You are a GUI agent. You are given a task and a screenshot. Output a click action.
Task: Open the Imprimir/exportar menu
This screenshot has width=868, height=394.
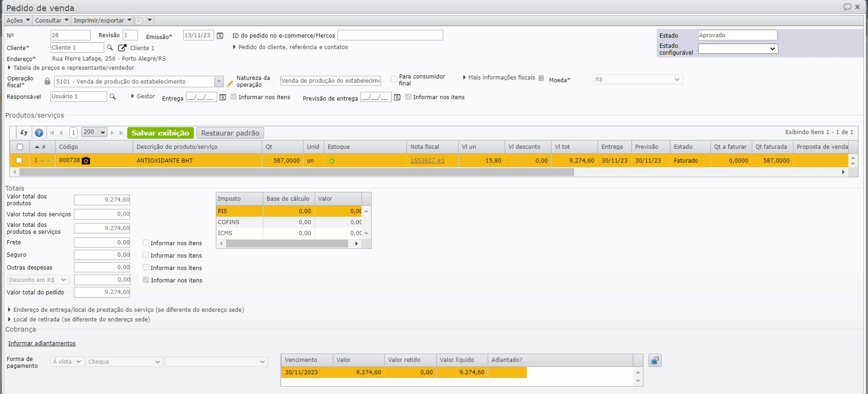pyautogui.click(x=102, y=21)
